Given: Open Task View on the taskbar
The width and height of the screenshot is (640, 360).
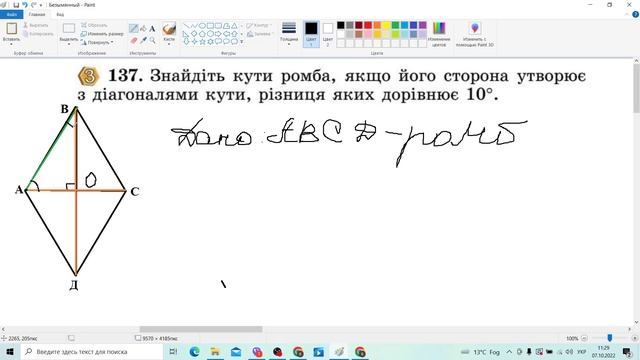Looking at the screenshot, I should [173, 351].
